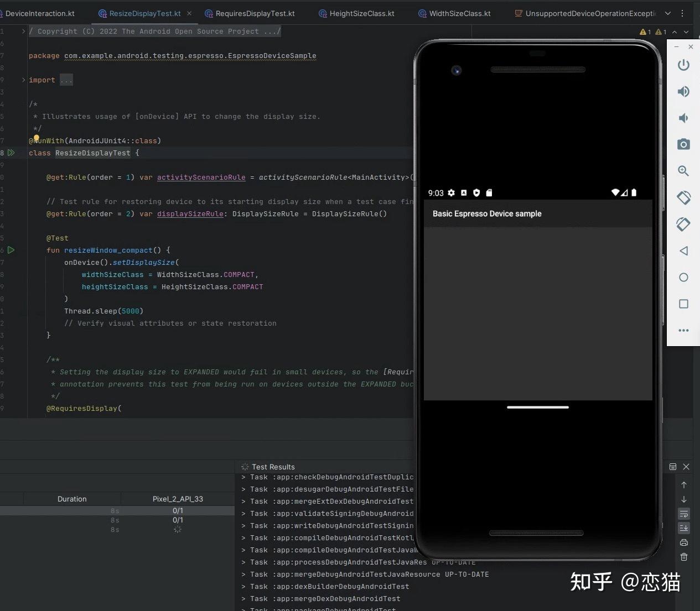Click the emulator Volume down icon
700x611 pixels.
683,118
